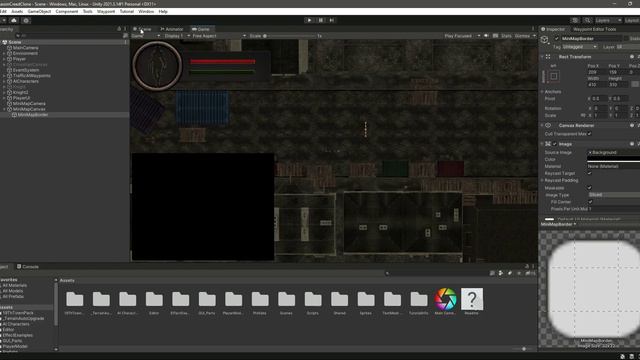Click the anchor presets box in Rect Transform

tap(553, 76)
